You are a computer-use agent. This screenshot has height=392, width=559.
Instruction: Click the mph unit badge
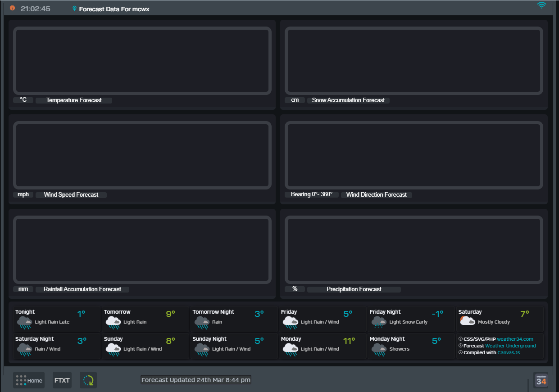(23, 194)
